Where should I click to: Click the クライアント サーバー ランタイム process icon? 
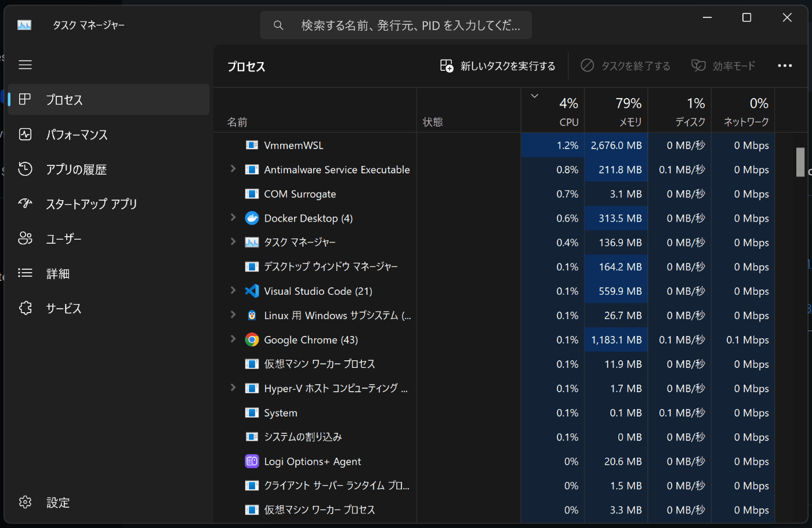252,486
